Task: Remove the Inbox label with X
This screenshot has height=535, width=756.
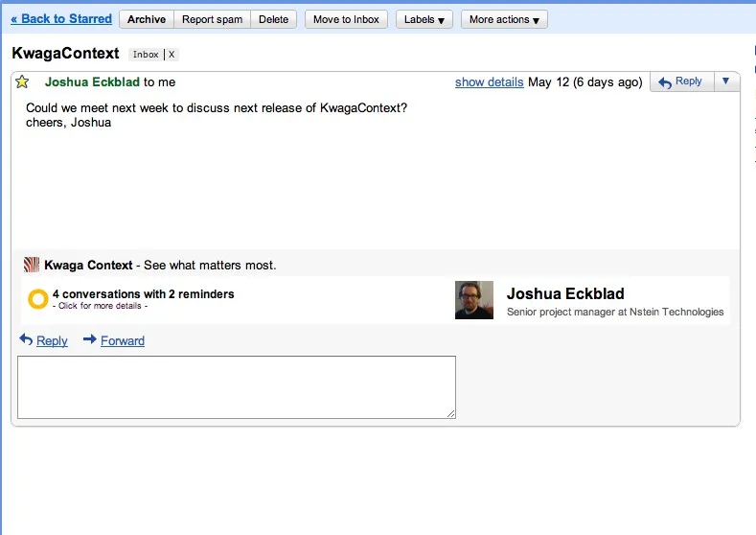Action: point(172,55)
